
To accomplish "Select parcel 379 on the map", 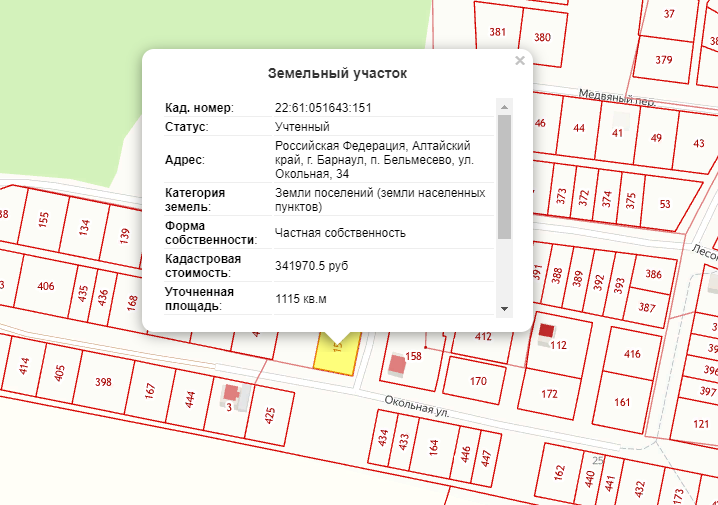I will (663, 59).
